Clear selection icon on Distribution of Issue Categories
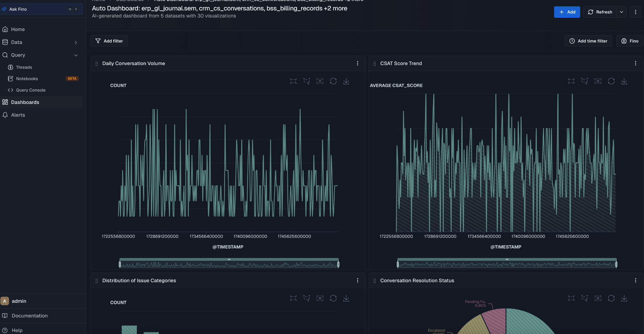This screenshot has width=644, height=334. pyautogui.click(x=320, y=298)
